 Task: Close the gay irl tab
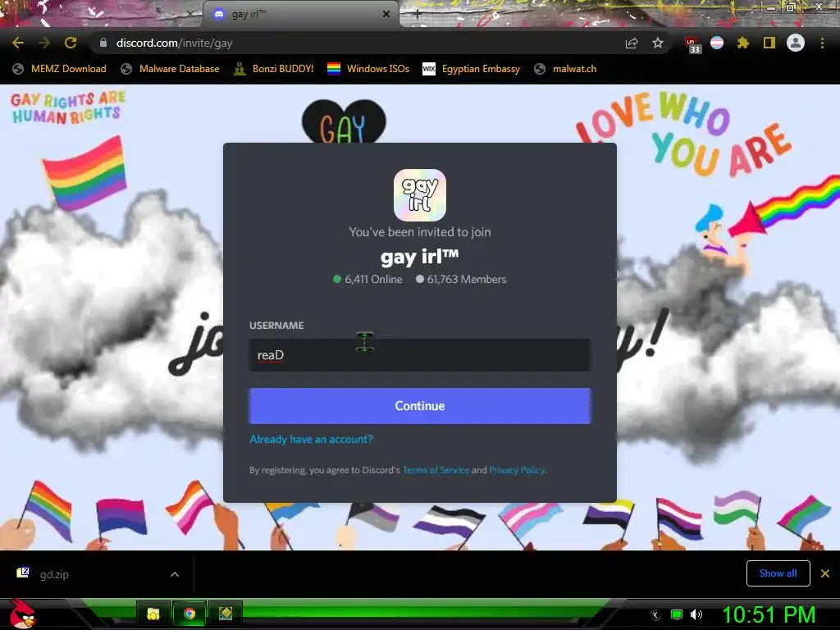386,15
